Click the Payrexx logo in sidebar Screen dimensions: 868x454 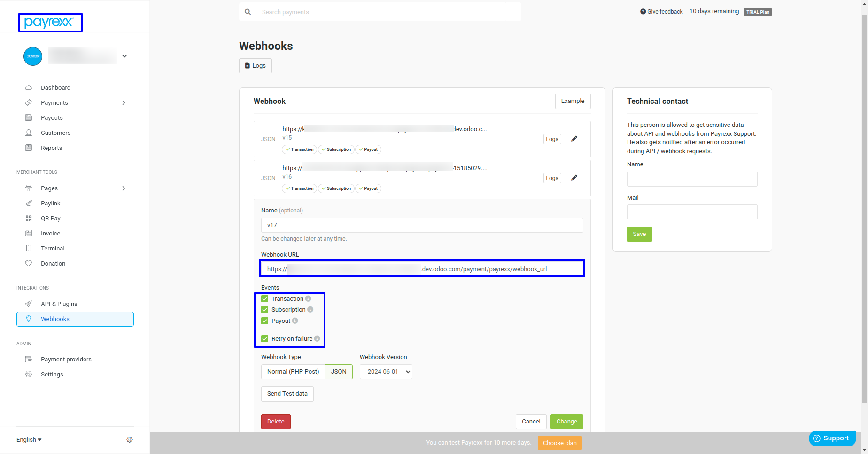(x=50, y=23)
